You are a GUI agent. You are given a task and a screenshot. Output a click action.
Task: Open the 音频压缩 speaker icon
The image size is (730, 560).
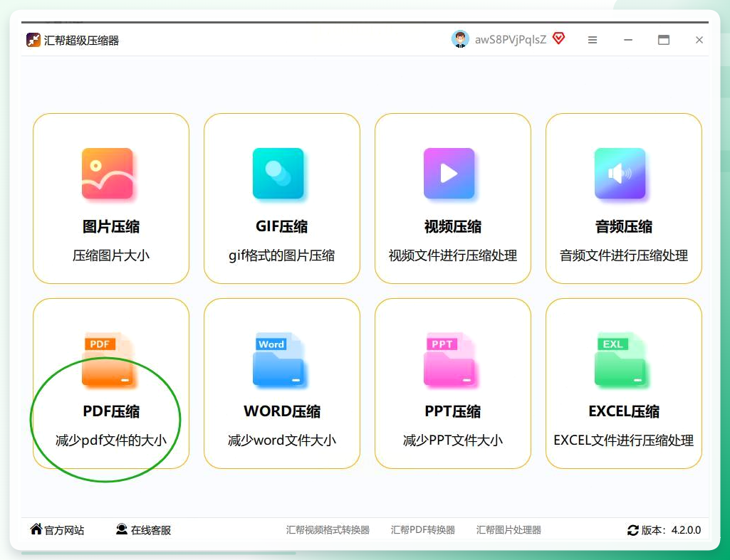pyautogui.click(x=620, y=174)
